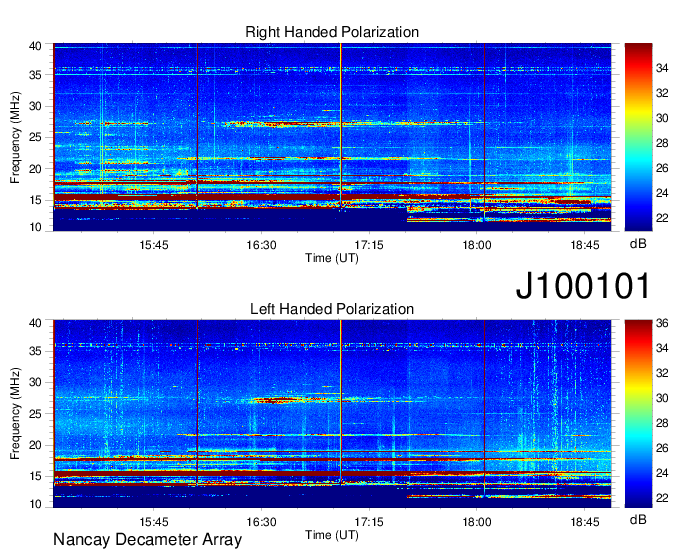This screenshot has width=680, height=552.
Task: Click 18:45 tick under Right Handed plot
Action: coord(584,245)
